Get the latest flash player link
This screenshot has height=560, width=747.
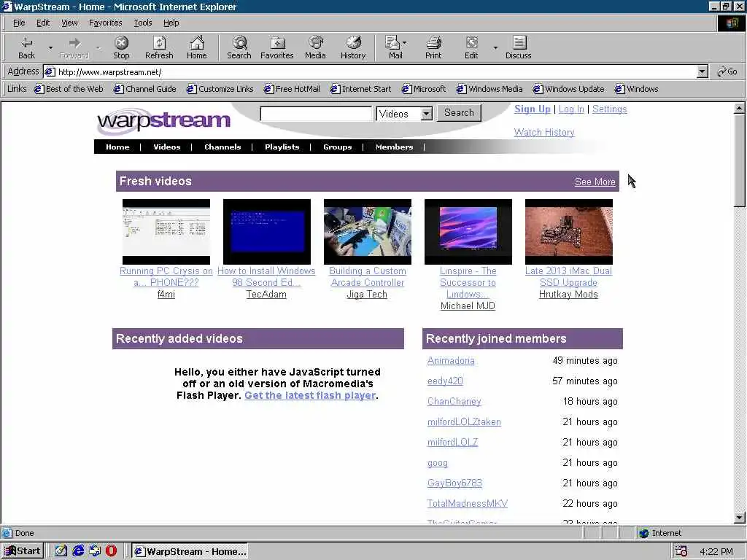(x=309, y=395)
